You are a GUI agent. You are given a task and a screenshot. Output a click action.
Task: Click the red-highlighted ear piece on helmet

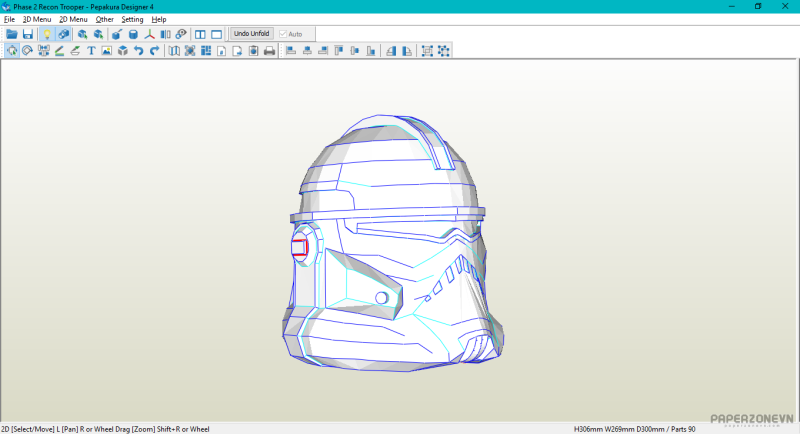pyautogui.click(x=299, y=248)
